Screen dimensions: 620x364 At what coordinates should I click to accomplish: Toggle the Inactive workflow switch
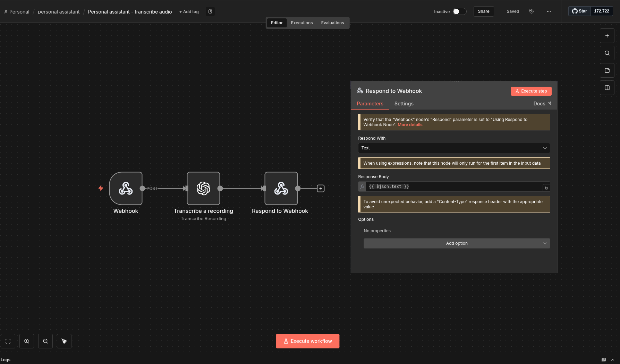pos(459,11)
